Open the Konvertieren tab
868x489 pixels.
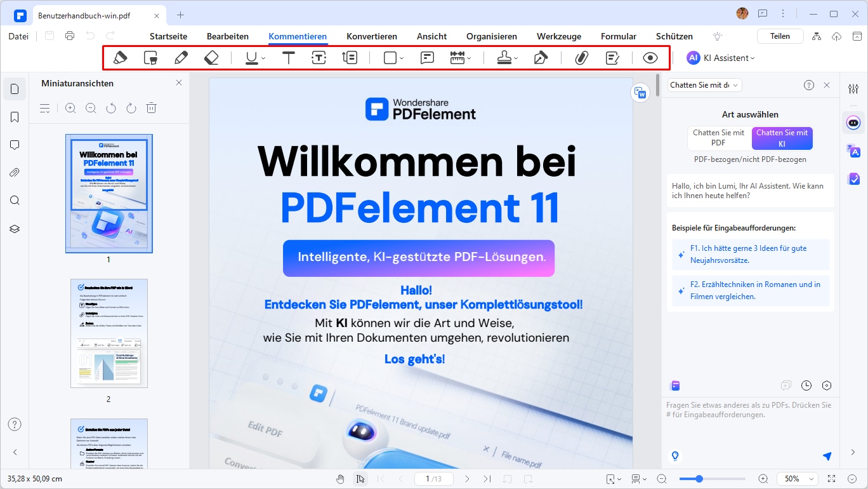372,36
